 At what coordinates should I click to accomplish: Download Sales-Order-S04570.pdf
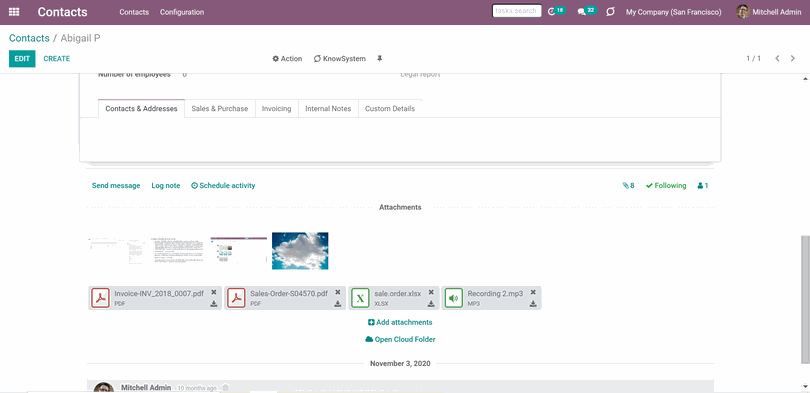point(338,304)
